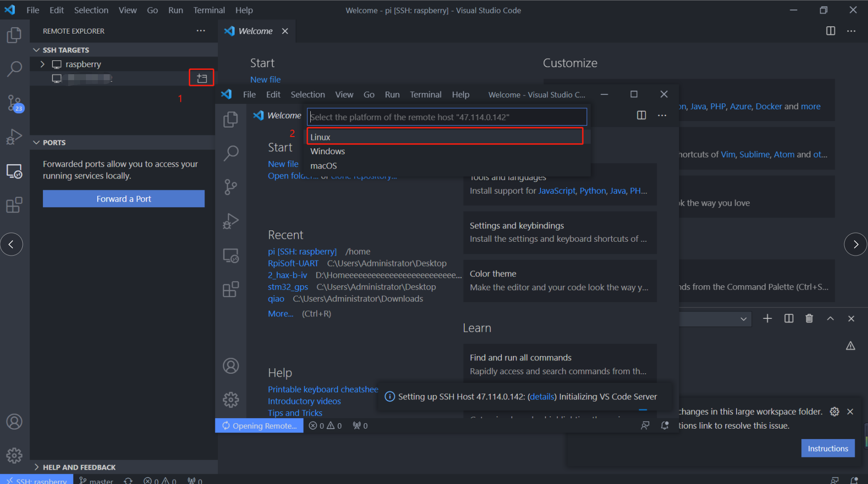868x484 pixels.
Task: Expand the raspberry SSH target
Action: pyautogui.click(x=42, y=64)
